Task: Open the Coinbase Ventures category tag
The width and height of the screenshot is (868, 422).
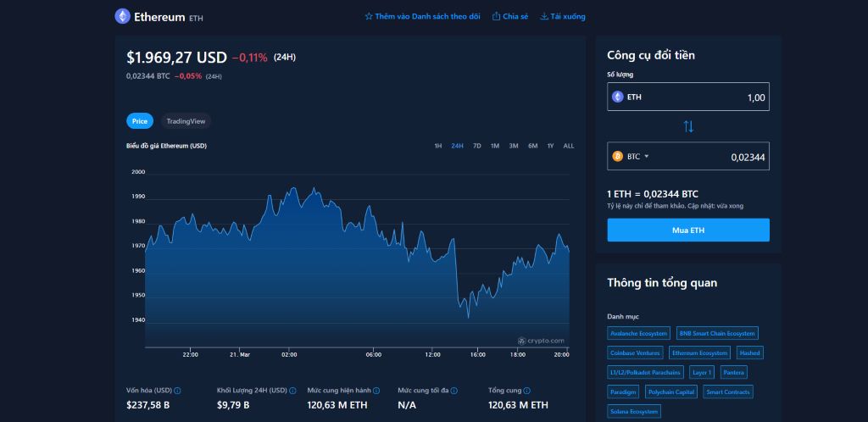Action: tap(635, 353)
